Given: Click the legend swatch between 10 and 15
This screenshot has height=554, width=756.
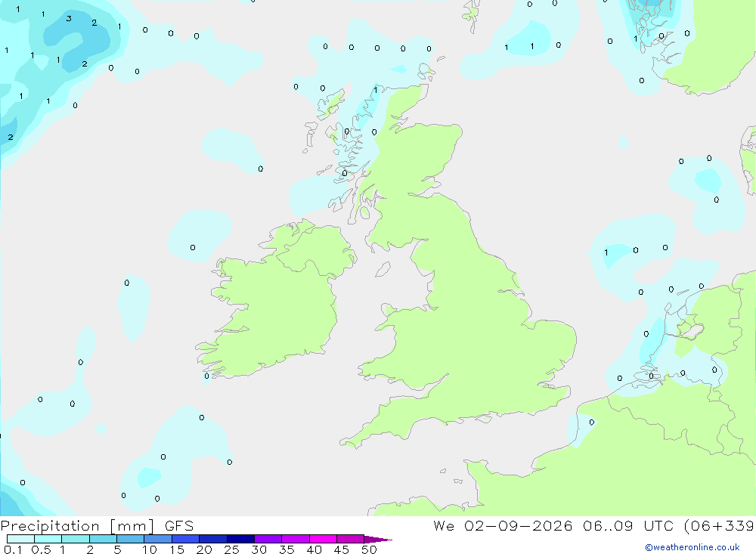Looking at the screenshot, I should pyautogui.click(x=158, y=539).
